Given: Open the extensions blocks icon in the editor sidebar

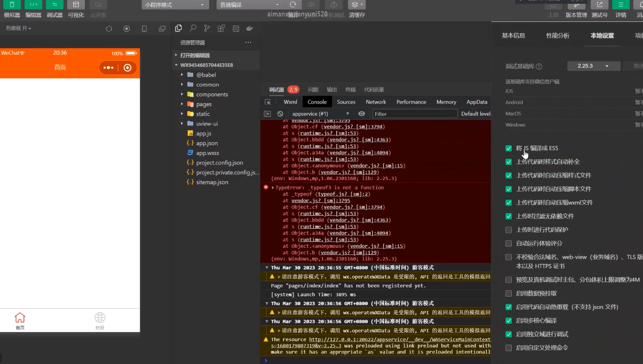Looking at the screenshot, I should click(x=221, y=28).
